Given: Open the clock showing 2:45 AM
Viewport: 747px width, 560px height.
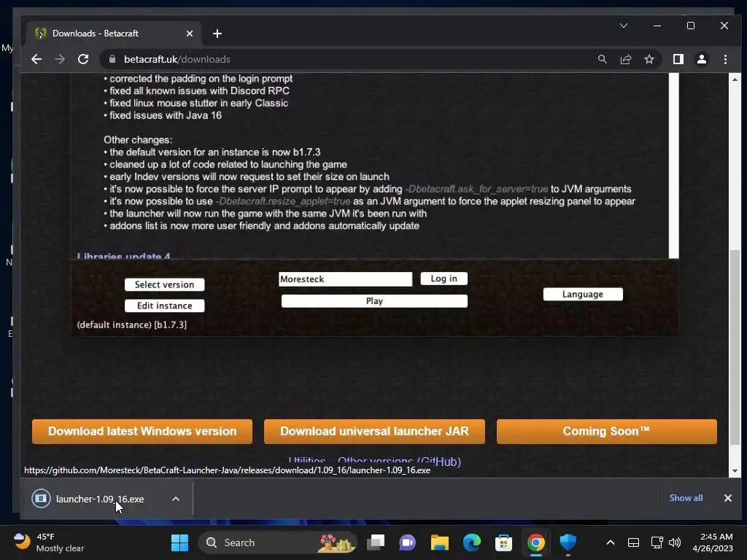Looking at the screenshot, I should (713, 542).
